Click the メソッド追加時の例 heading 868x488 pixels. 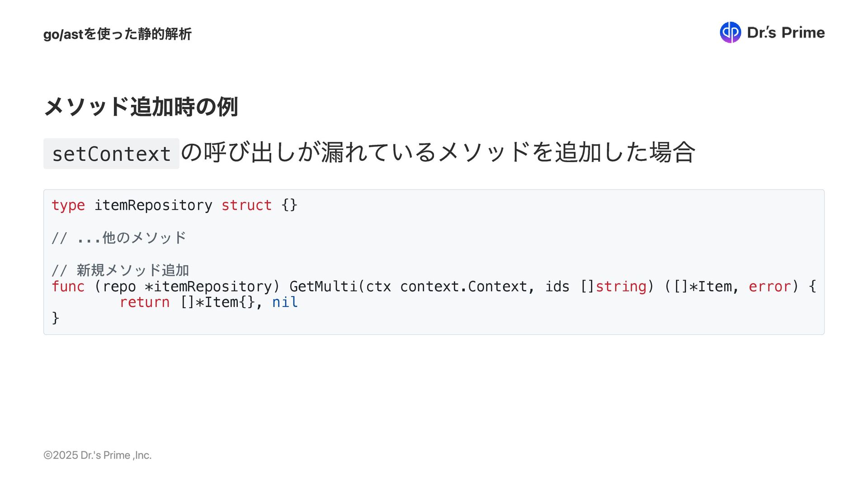coord(141,107)
